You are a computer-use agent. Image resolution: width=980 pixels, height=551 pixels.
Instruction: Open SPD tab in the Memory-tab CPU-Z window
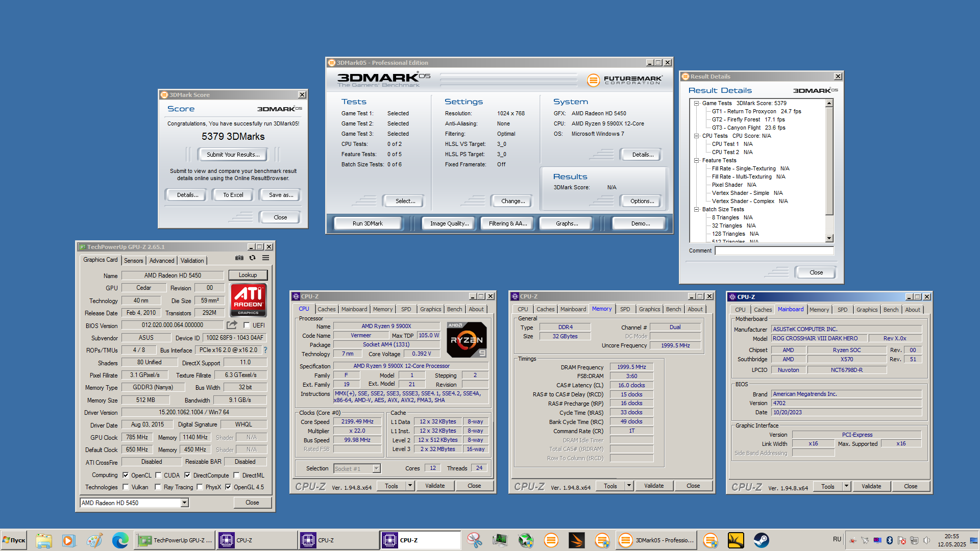pos(625,309)
